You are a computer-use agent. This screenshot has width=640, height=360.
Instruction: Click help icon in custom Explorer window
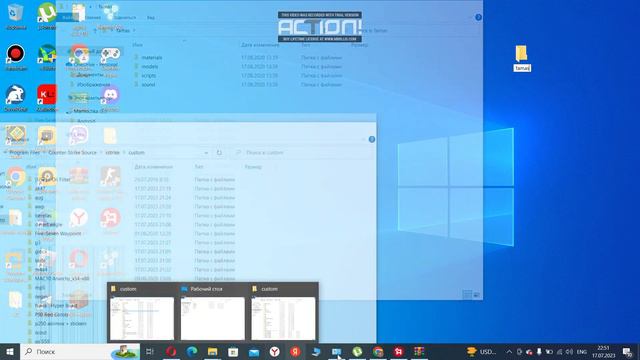click(x=372, y=139)
